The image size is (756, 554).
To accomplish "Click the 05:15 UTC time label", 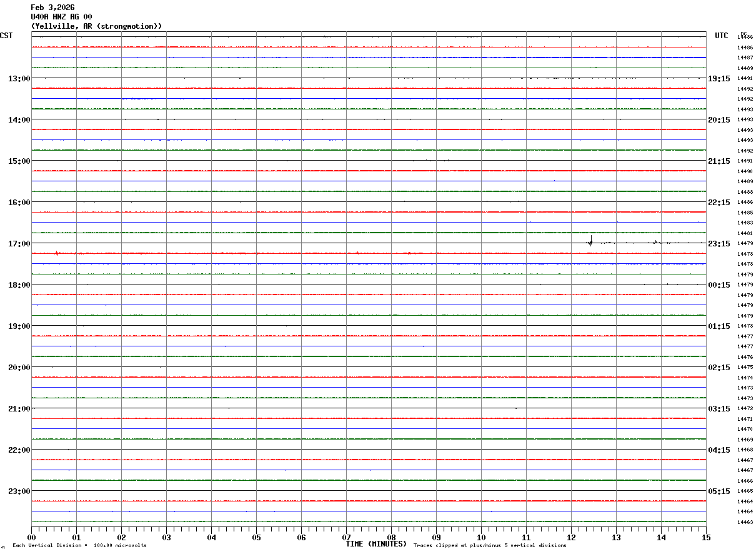I will pos(719,491).
